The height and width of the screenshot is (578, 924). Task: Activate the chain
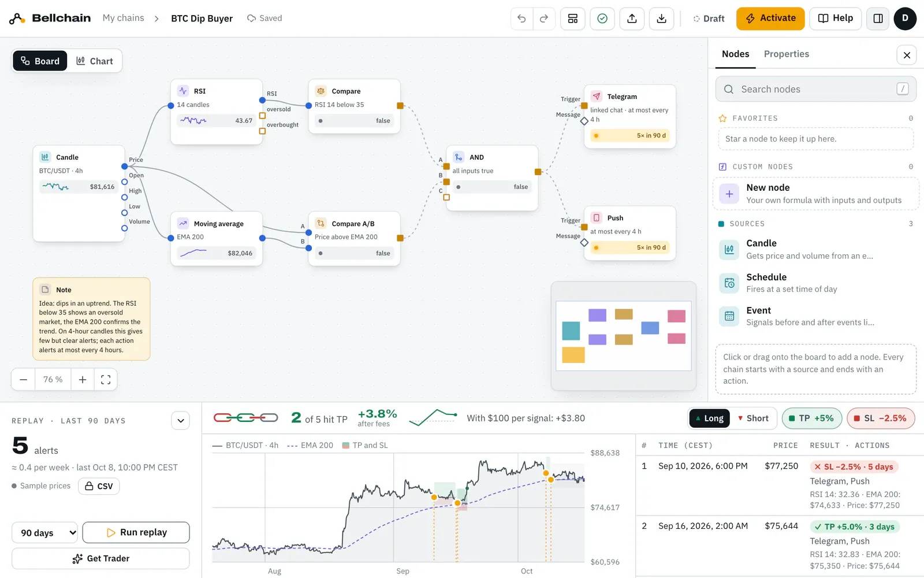[770, 18]
